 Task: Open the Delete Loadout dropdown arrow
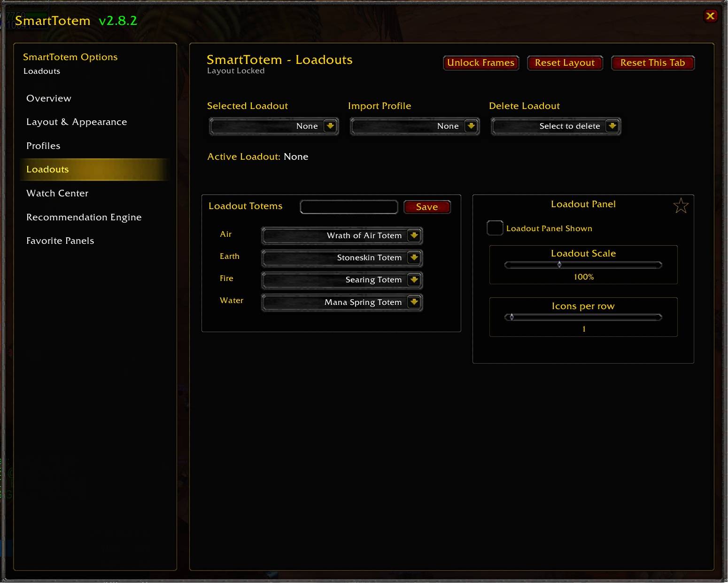click(x=612, y=126)
